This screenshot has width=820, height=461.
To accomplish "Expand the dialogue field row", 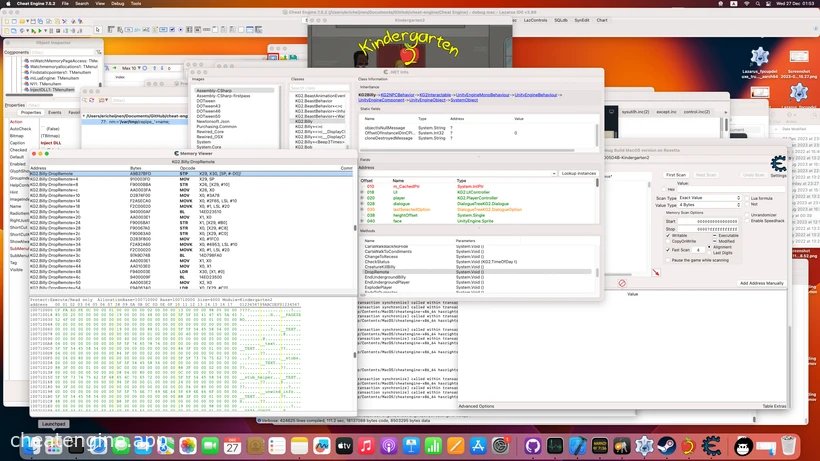I will 362,204.
